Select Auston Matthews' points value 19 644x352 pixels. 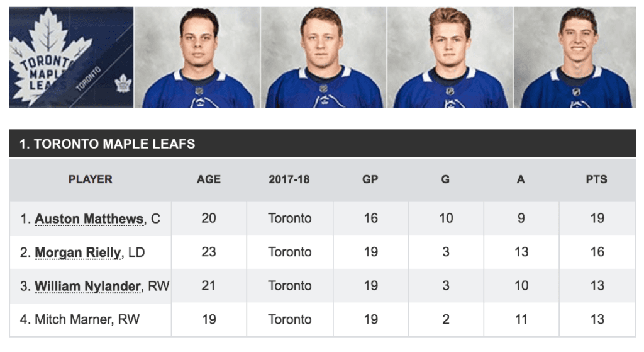coord(597,218)
